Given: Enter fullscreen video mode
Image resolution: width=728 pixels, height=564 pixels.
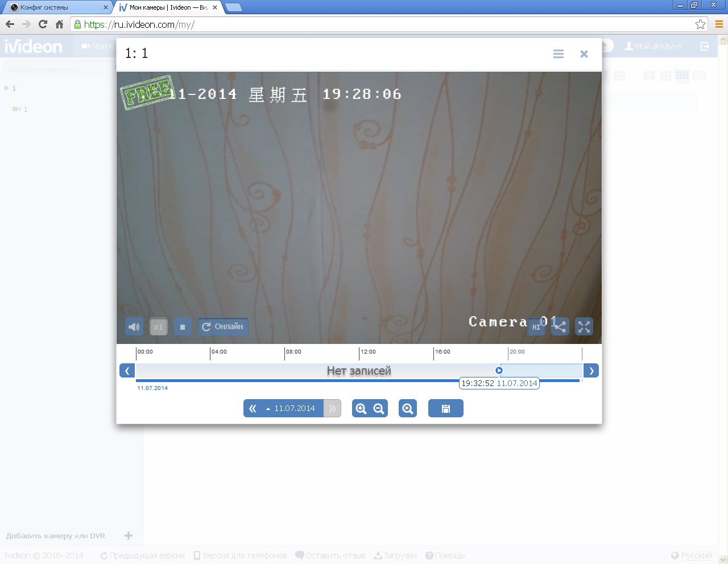Looking at the screenshot, I should [x=584, y=327].
